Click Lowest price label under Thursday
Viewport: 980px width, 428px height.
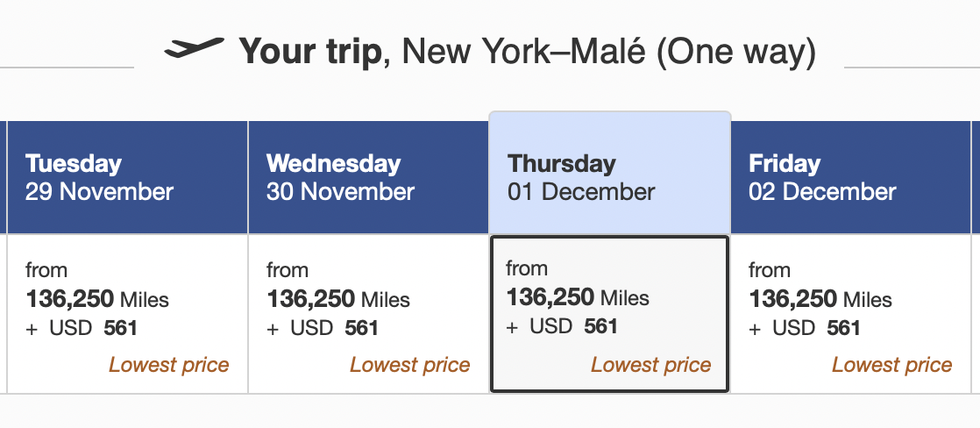[651, 365]
